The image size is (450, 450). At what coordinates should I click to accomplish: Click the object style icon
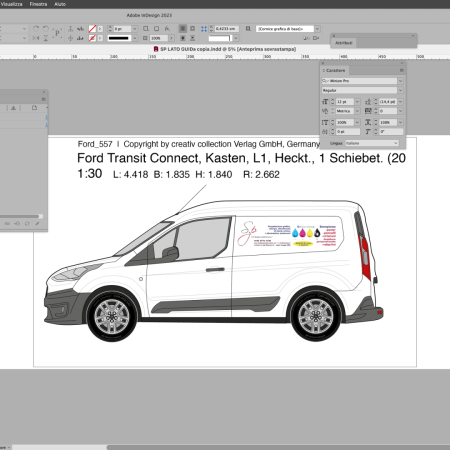(x=248, y=29)
